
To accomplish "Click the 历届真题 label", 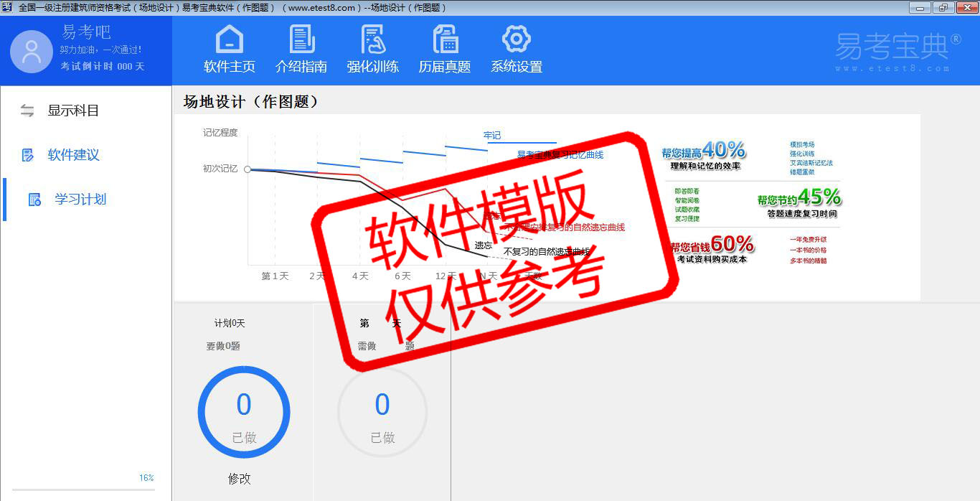I will 445,67.
